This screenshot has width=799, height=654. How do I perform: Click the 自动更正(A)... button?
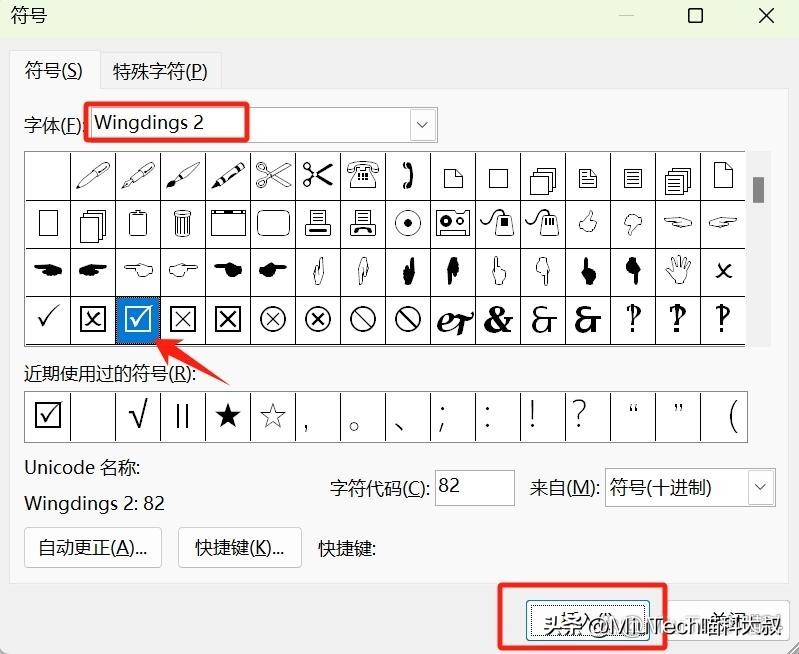(x=92, y=547)
